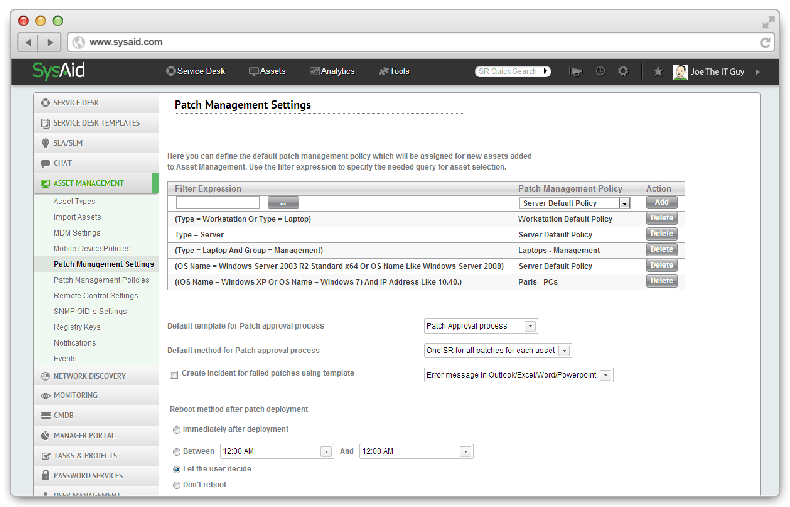Open the And end time dropdown

click(416, 452)
